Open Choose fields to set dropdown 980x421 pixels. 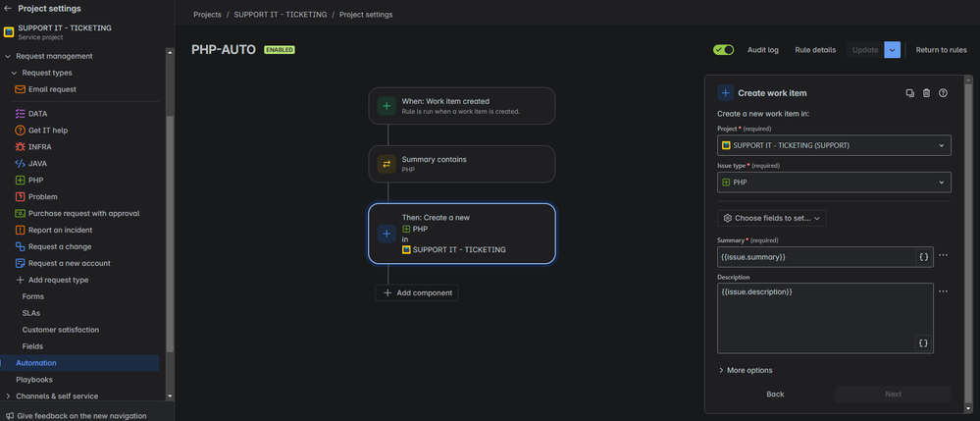click(771, 218)
